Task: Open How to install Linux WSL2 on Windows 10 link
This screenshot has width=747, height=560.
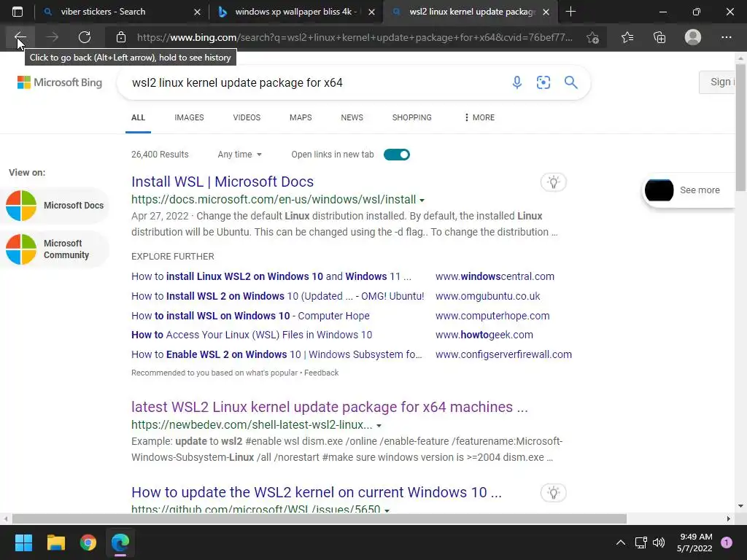Action: coord(271,276)
